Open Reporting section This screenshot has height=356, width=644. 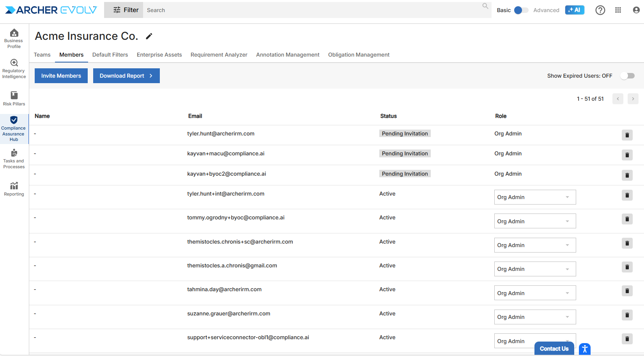14,189
